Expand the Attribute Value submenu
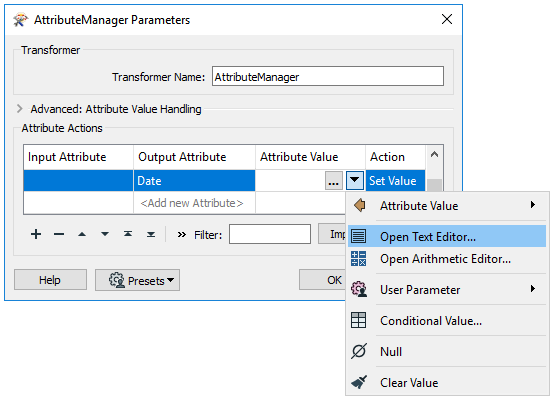Image resolution: width=554 pixels, height=401 pixels. (447, 206)
